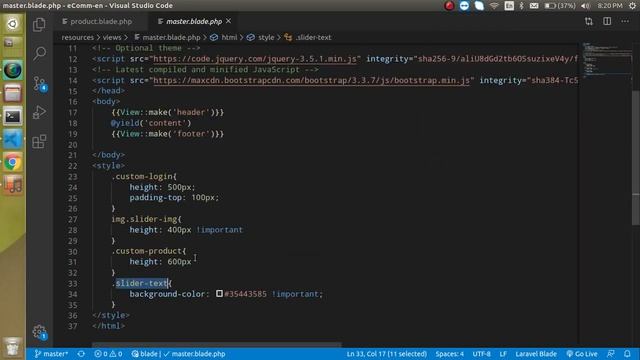Split the editor to the right
The width and height of the screenshot is (640, 360).
[607, 21]
